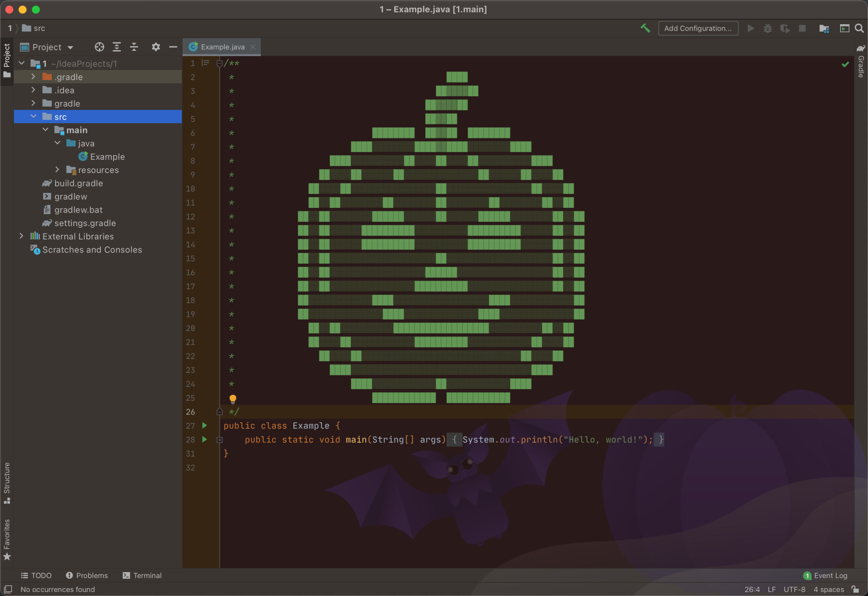The width and height of the screenshot is (868, 596).
Task: Open the Event Log
Action: point(825,575)
